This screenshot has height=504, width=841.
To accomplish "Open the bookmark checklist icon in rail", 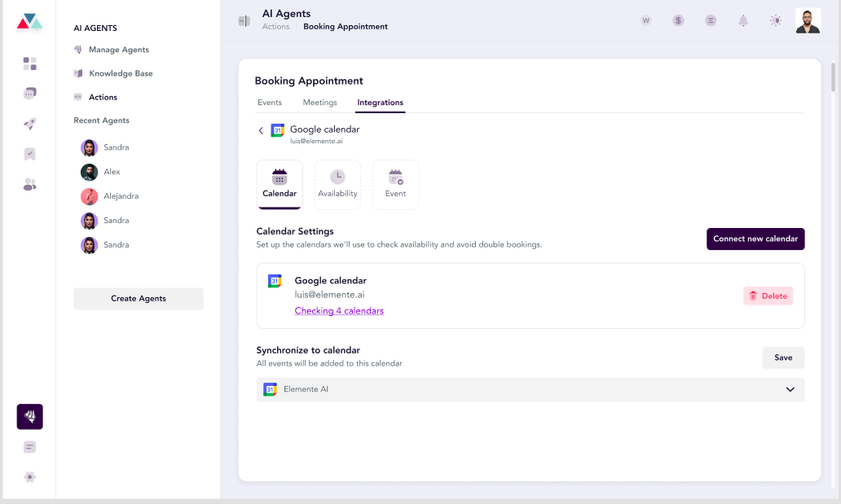I will click(29, 155).
